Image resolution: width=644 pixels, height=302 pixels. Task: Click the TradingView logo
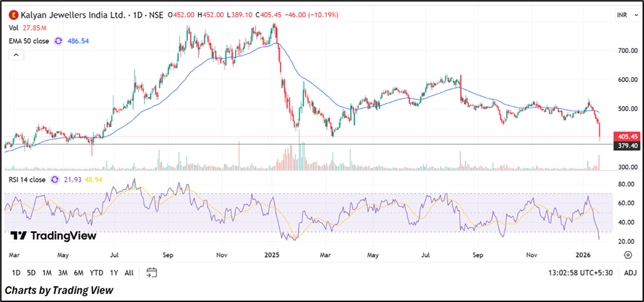[53, 236]
